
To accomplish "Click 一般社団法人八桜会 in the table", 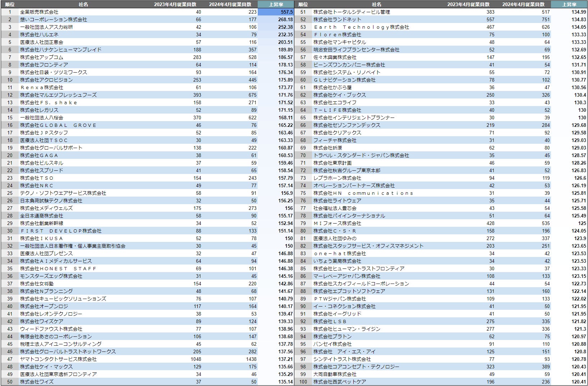I will pos(42,118).
